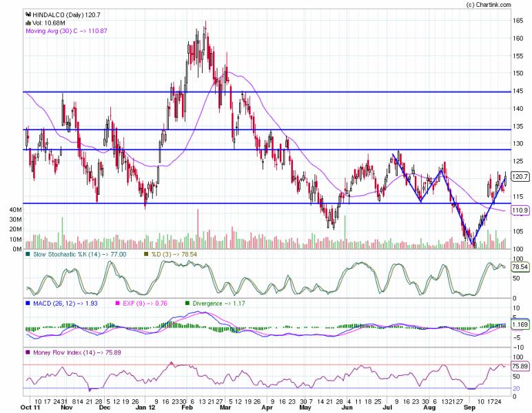Click the 165 price axis label
This screenshot has width=532, height=413.
point(518,21)
